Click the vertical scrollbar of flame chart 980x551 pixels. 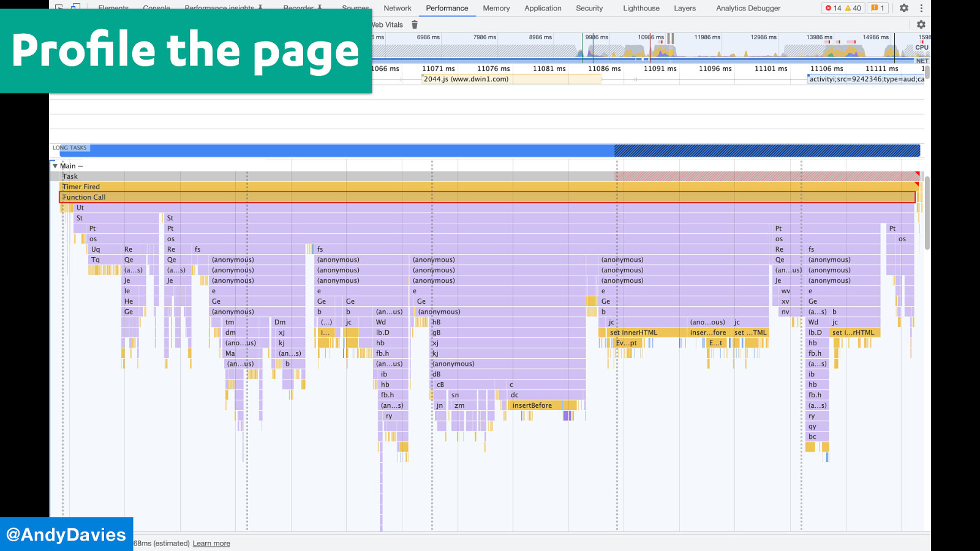pos(927,213)
